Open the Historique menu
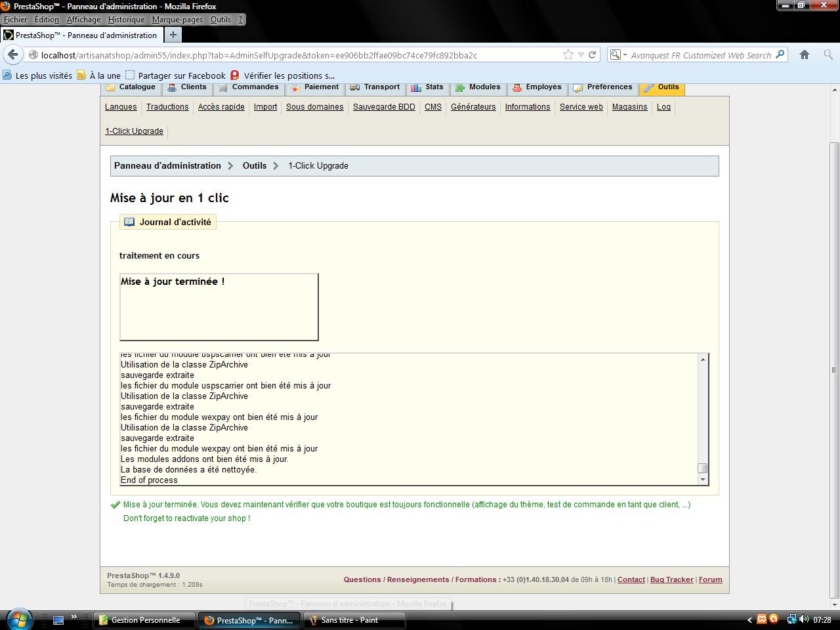This screenshot has height=630, width=840. point(126,20)
